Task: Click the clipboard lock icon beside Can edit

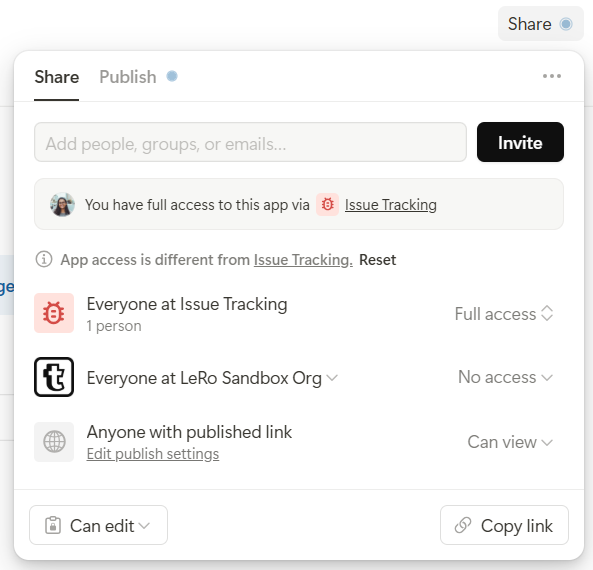Action: pyautogui.click(x=53, y=525)
